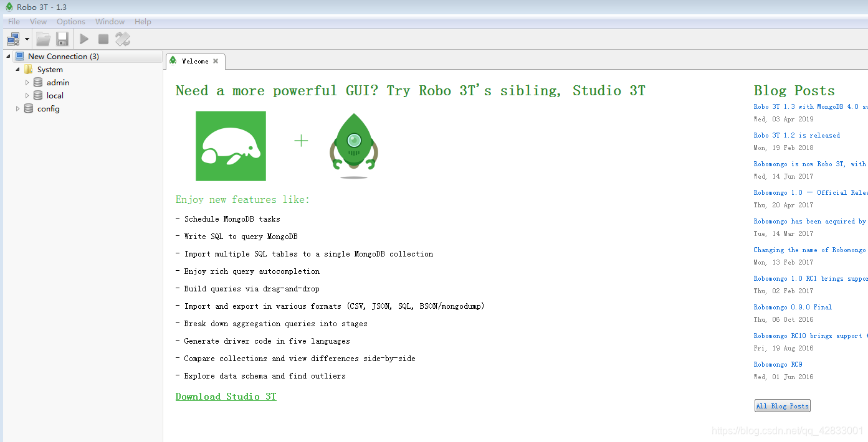Click 'Build queries via drag-and-drop' line
The height and width of the screenshot is (442, 868).
coord(247,289)
